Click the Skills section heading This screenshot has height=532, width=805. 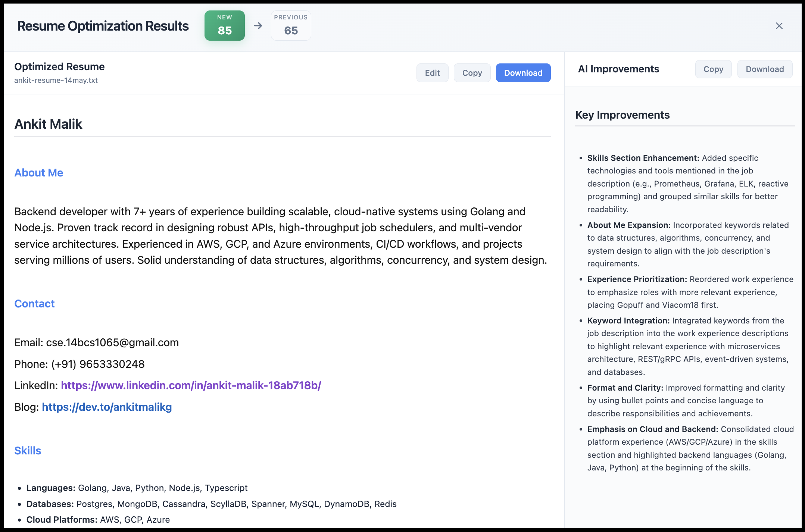(28, 451)
